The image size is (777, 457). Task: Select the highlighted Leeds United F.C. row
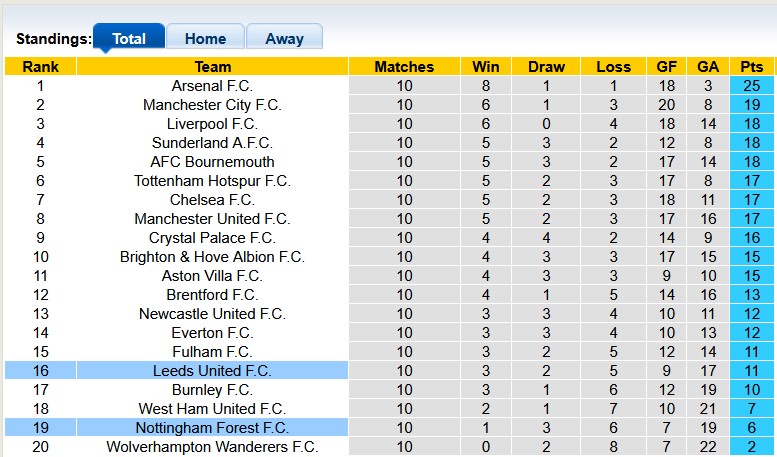[212, 371]
